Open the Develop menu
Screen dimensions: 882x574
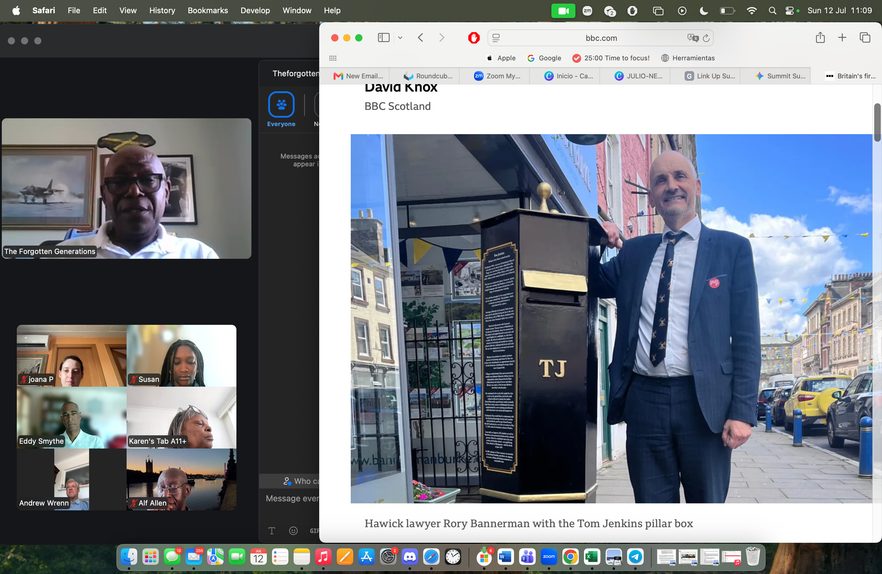point(255,10)
